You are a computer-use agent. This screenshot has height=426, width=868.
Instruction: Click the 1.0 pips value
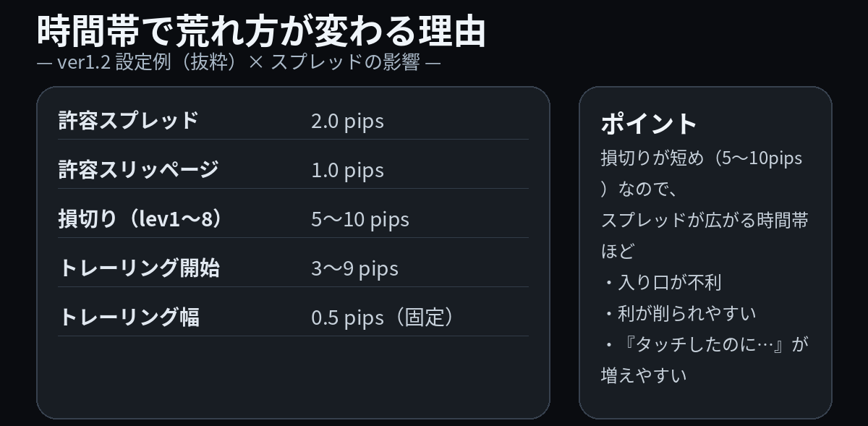(347, 170)
